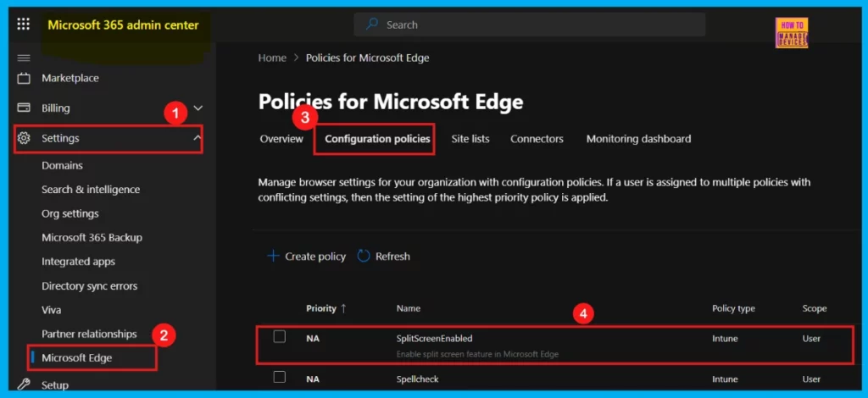Open Domains under Settings
Viewport: 868px width, 398px height.
click(x=62, y=165)
